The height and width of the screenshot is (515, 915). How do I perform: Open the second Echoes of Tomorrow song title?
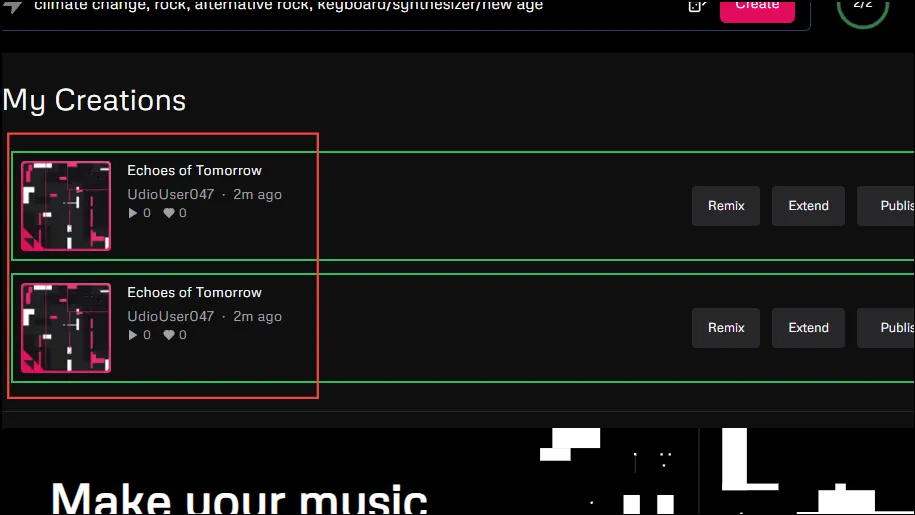click(x=194, y=292)
